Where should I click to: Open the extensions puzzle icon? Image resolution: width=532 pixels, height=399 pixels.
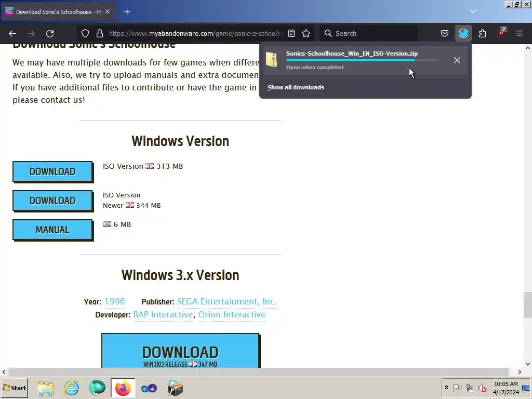coord(482,33)
